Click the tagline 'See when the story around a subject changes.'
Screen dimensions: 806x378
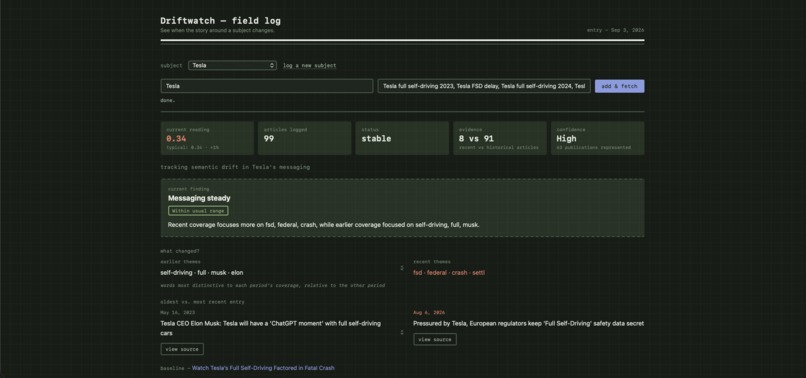pos(217,30)
